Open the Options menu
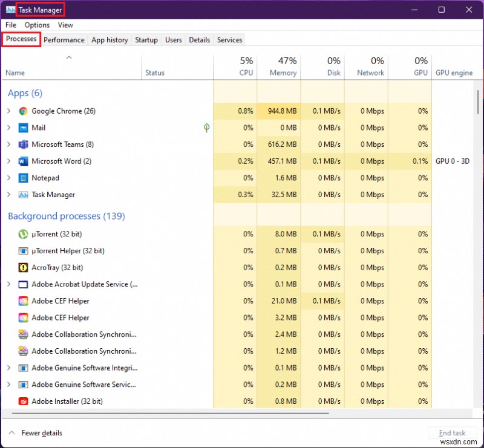 pos(37,25)
